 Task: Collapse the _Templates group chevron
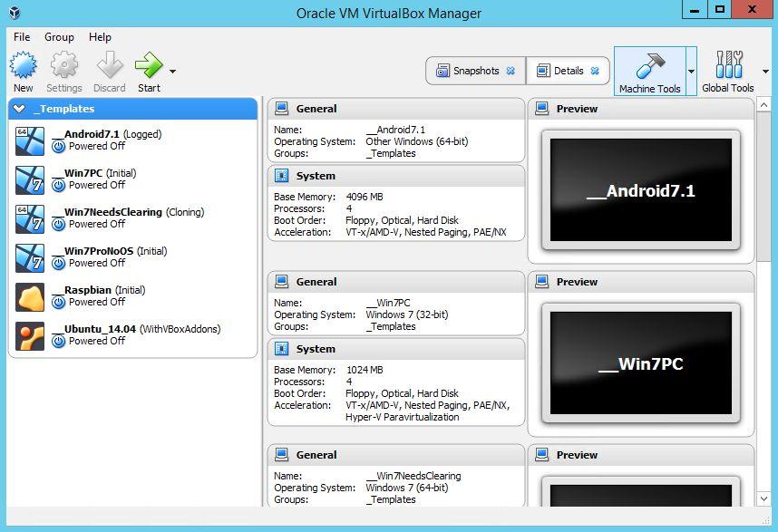(x=19, y=109)
